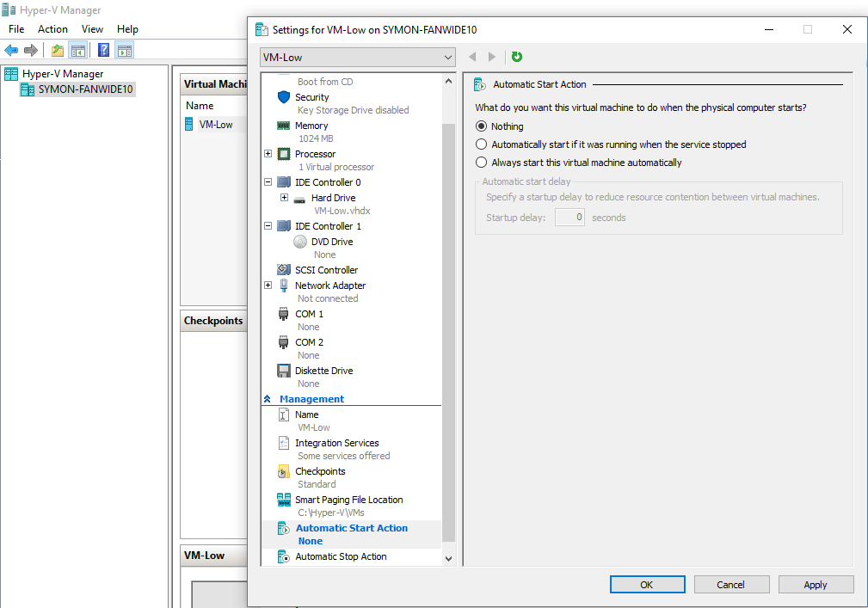Click the Name column header in Virtual Machines
This screenshot has height=608, width=868.
[x=200, y=105]
